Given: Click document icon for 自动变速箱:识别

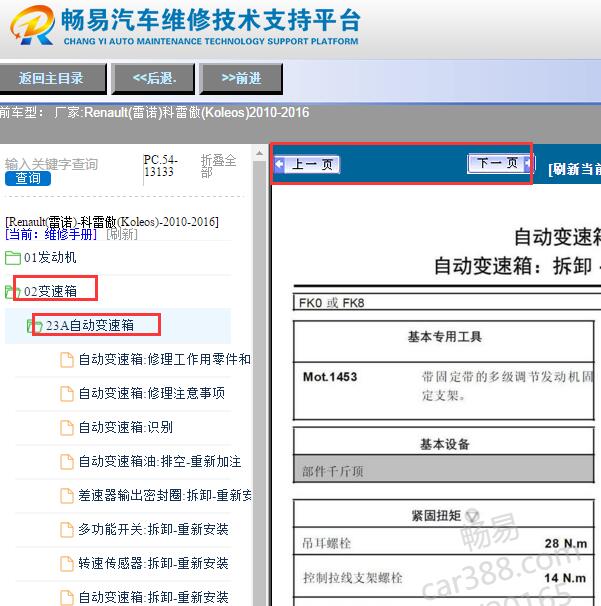Looking at the screenshot, I should click(67, 427).
